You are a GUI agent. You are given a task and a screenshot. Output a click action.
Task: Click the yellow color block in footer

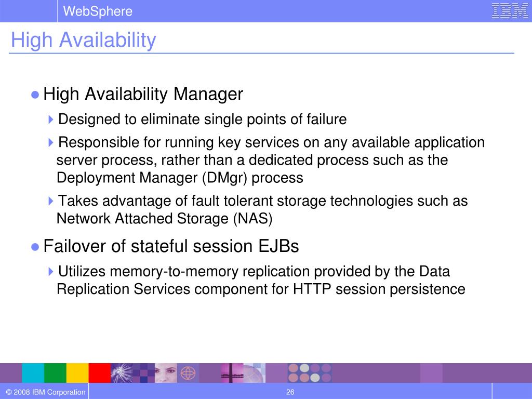pos(77,373)
